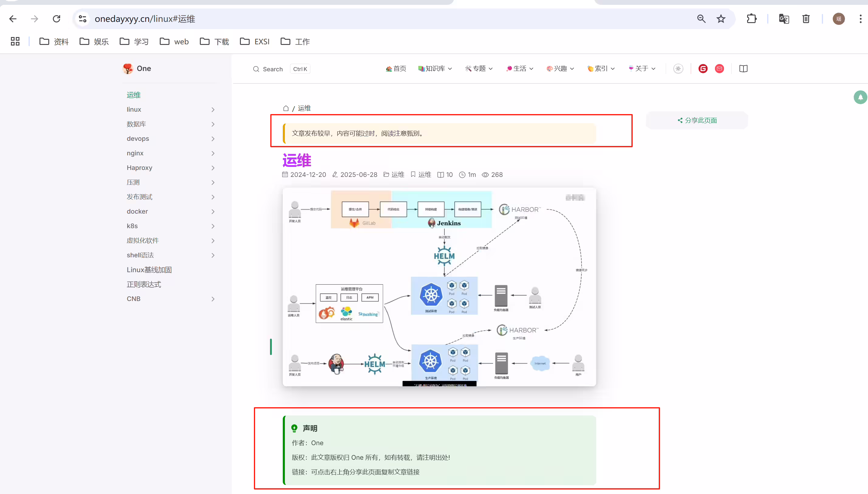
Task: Expand the linux sidebar section
Action: (x=171, y=110)
